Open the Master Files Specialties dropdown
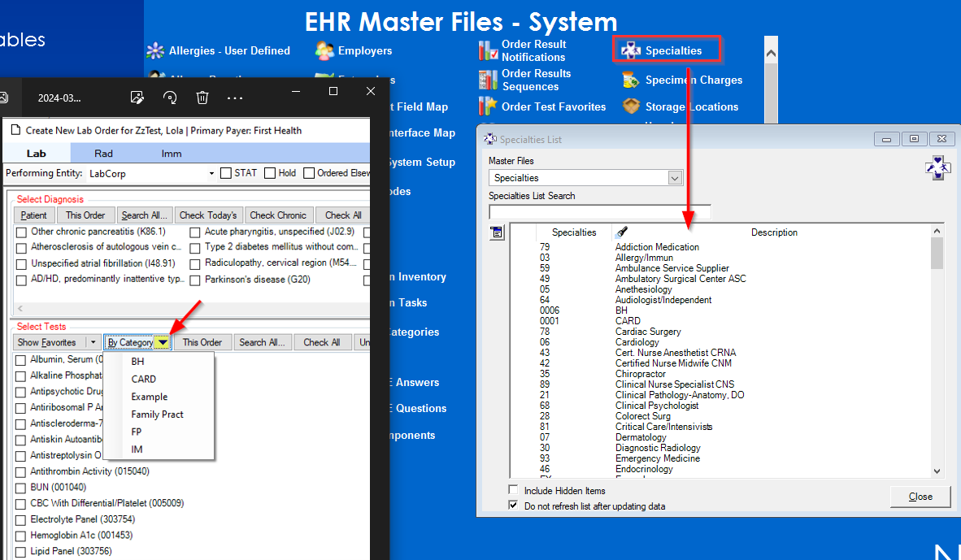961x560 pixels. click(675, 178)
